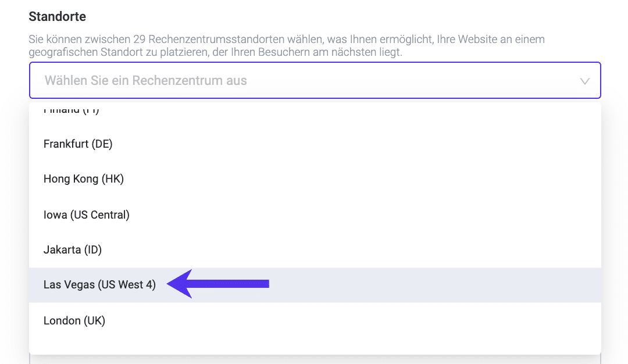The width and height of the screenshot is (628, 364).
Task: Select the highlighted Las Vegas (US West 4) option
Action: [99, 284]
